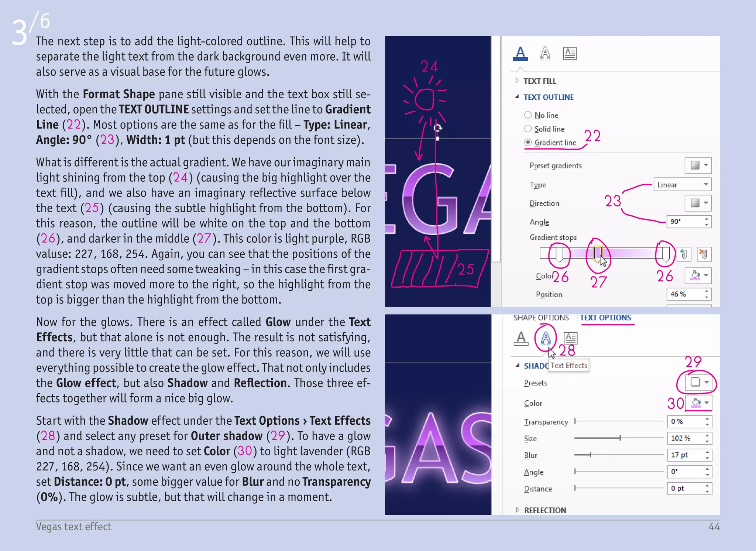Click rotation handle above the text box
This screenshot has width=756, height=551.
coord(438,128)
